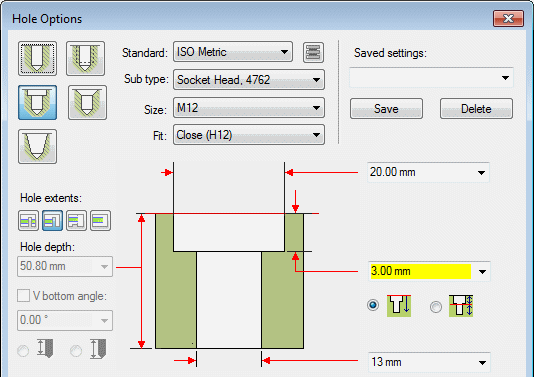Image resolution: width=534 pixels, height=377 pixels.
Task: Choose fourth hole extents icon
Action: click(x=100, y=221)
